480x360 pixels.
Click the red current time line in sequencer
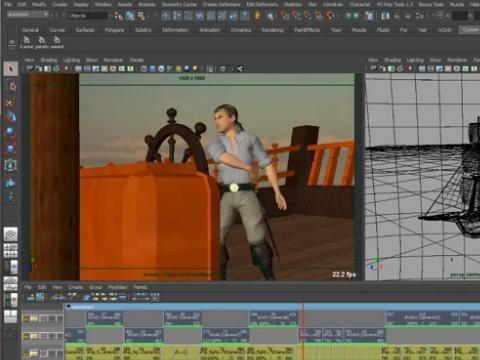(x=303, y=332)
